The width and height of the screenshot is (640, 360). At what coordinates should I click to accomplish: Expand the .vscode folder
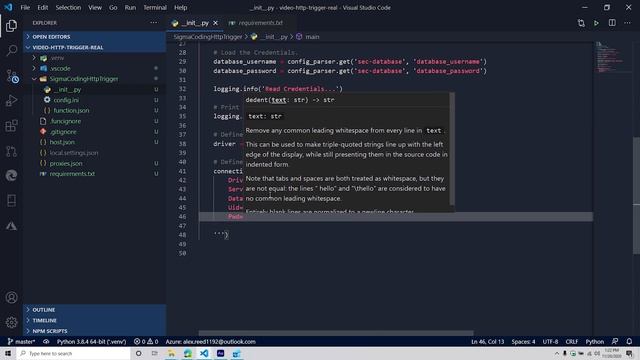click(x=95, y=69)
